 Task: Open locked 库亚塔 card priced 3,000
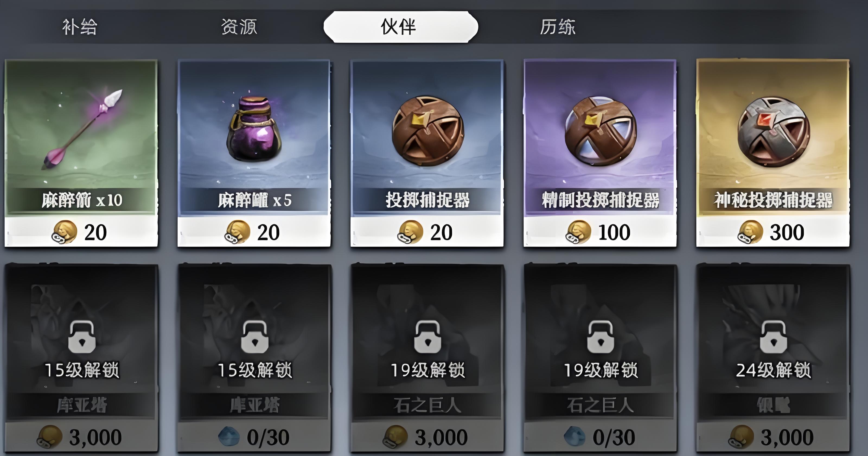point(81,357)
